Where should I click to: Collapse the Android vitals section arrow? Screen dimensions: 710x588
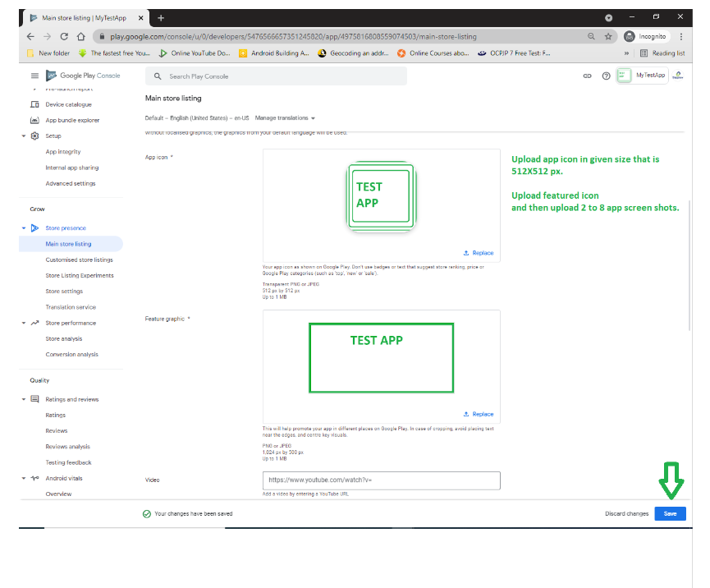click(24, 479)
